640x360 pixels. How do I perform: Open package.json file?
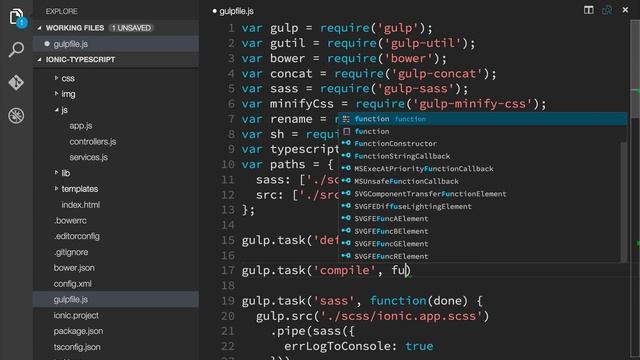tap(78, 331)
